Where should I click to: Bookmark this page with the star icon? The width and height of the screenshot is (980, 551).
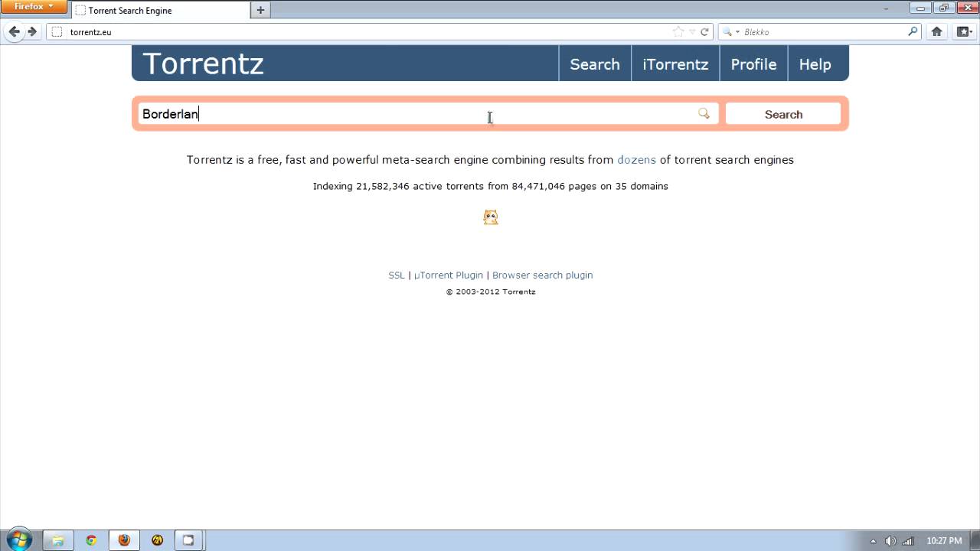(678, 31)
